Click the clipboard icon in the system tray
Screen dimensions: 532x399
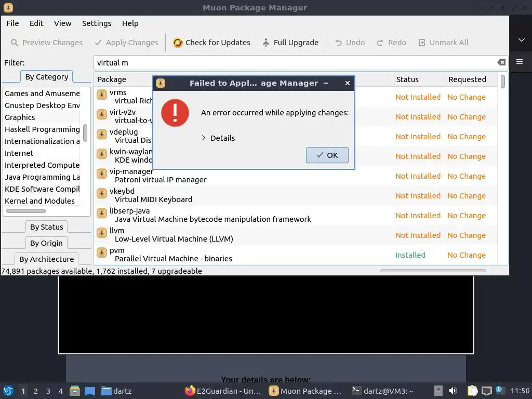472,391
